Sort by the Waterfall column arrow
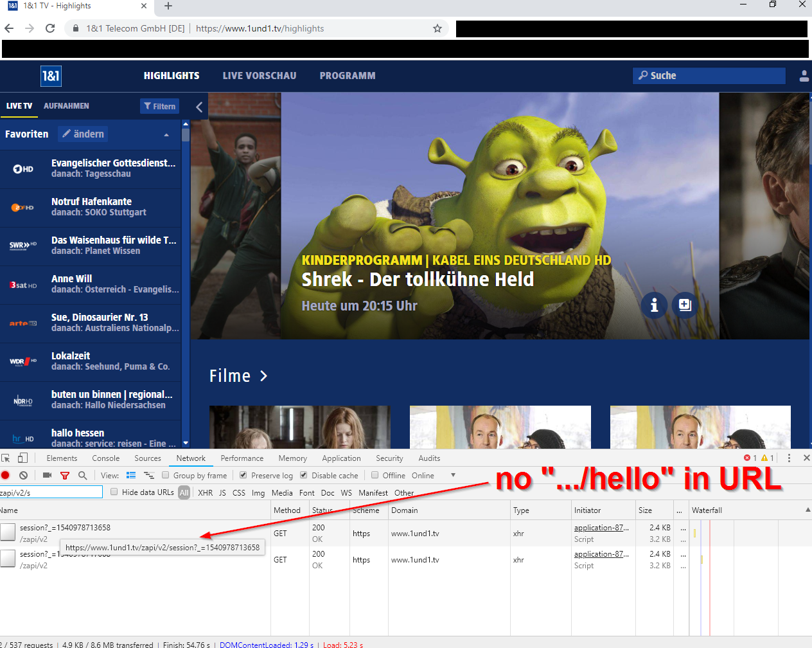Screen dimensions: 812x648 pyautogui.click(x=808, y=510)
